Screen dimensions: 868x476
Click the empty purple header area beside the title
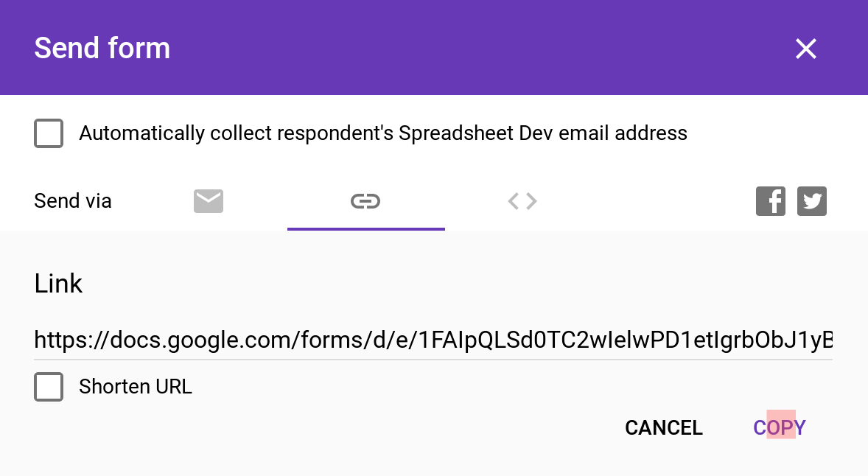[482, 48]
